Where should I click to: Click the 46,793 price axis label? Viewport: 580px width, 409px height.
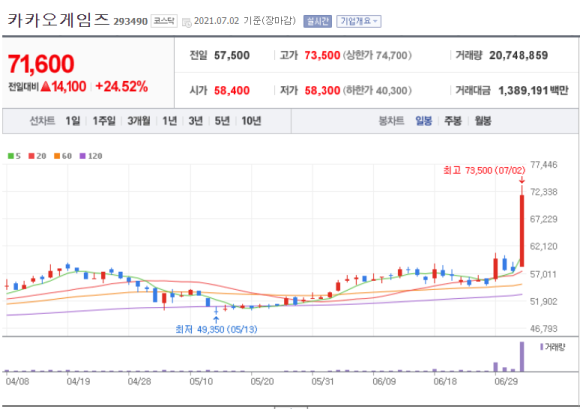543,328
